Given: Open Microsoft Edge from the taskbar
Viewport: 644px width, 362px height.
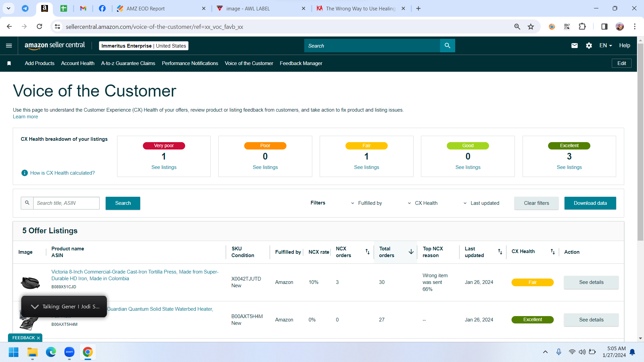Looking at the screenshot, I should [51, 352].
